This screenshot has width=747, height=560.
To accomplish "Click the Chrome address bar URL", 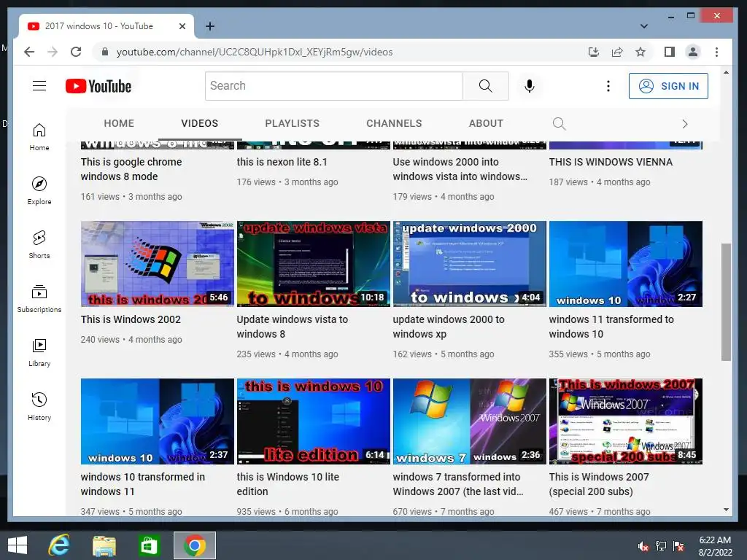I will point(255,52).
